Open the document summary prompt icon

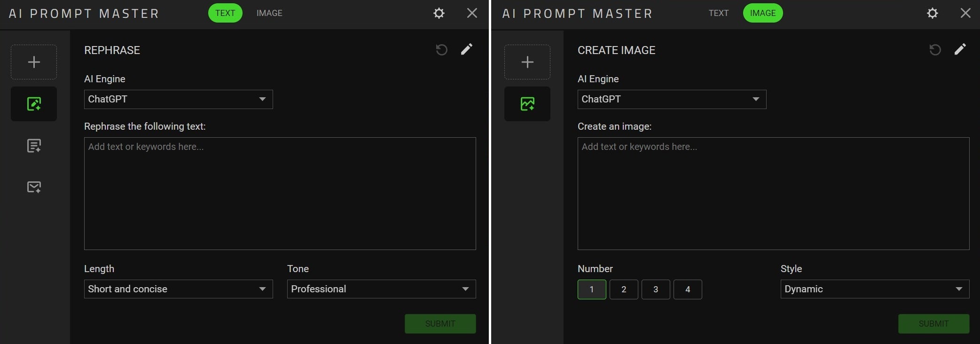click(34, 146)
